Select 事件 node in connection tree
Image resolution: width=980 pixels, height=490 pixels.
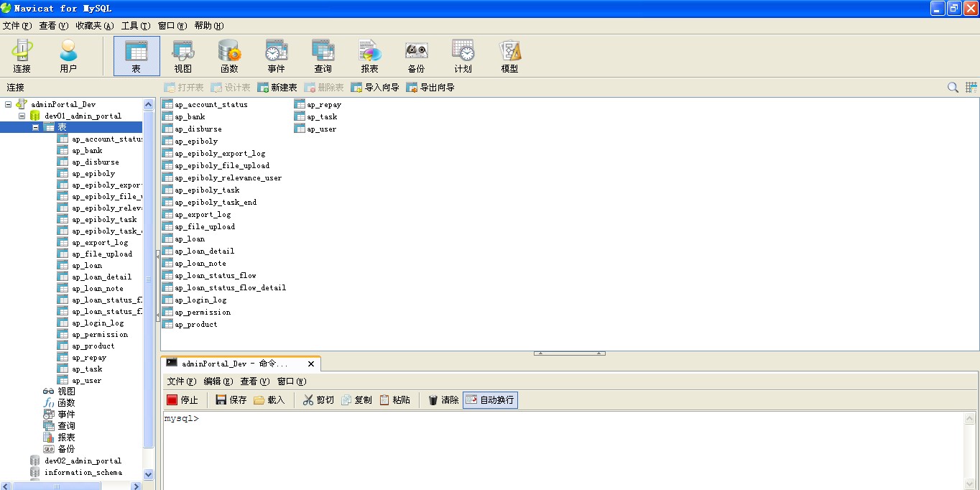click(66, 415)
